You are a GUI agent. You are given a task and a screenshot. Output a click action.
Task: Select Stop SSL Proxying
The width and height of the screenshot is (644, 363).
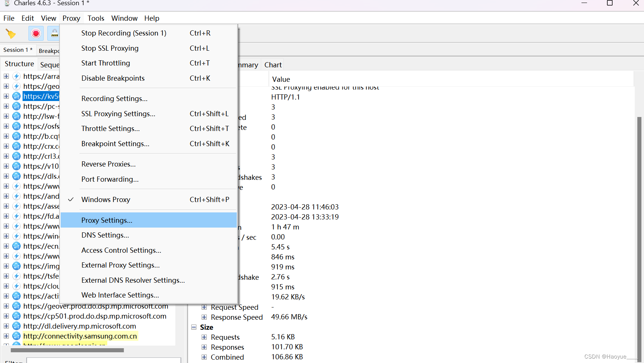[148, 48]
